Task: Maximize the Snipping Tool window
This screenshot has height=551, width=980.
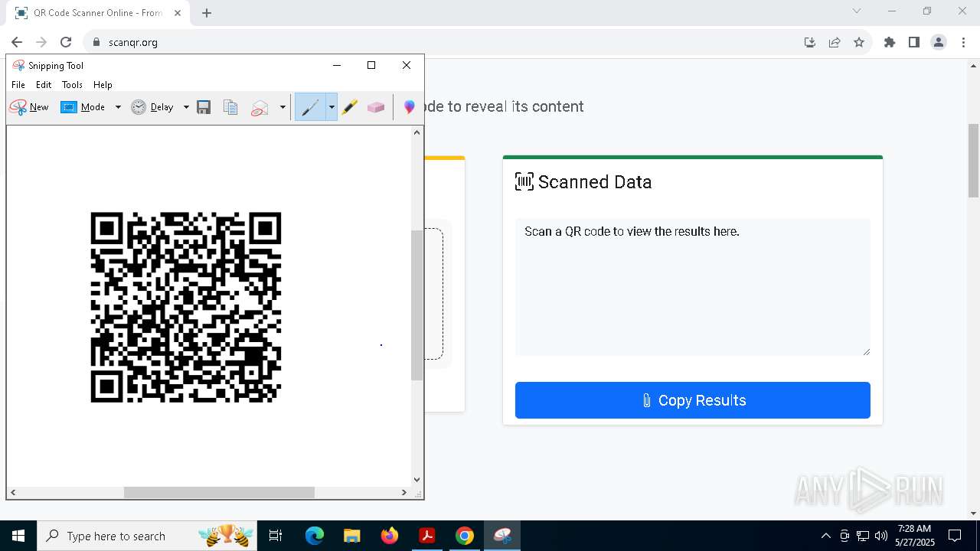Action: click(371, 65)
